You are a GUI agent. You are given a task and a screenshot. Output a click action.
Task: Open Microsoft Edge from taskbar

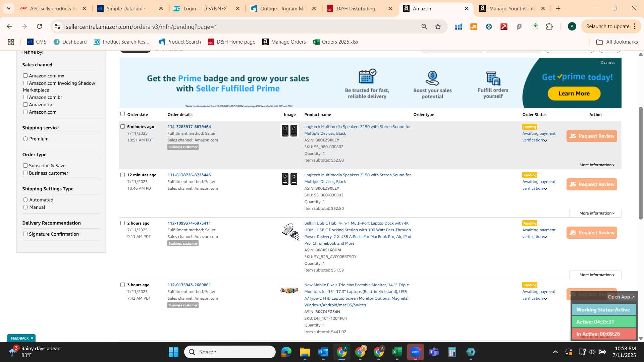point(286,352)
